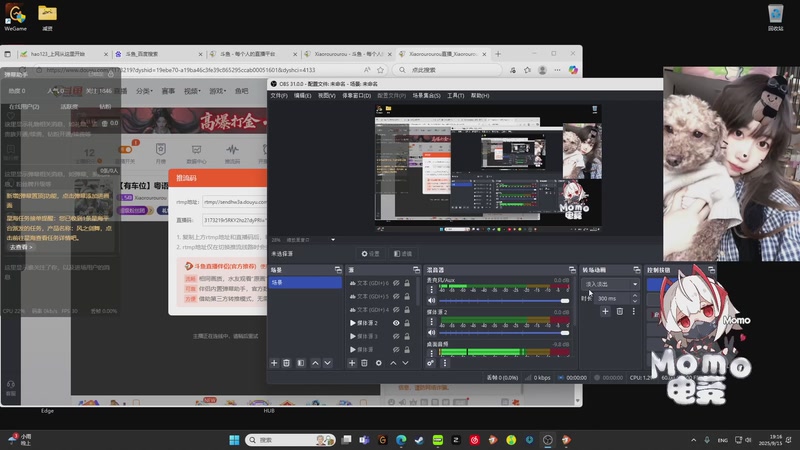This screenshot has height=450, width=800.
Task: Pop out the 转场动画 dock panel icon
Action: click(x=636, y=269)
